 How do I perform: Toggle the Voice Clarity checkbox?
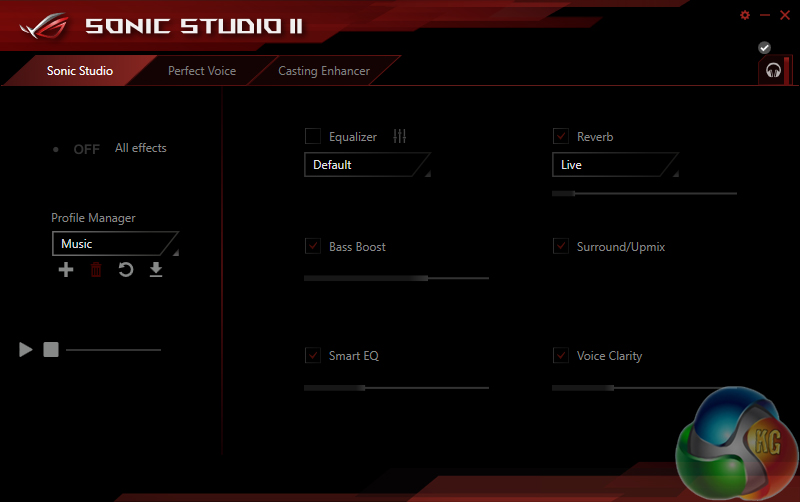561,355
